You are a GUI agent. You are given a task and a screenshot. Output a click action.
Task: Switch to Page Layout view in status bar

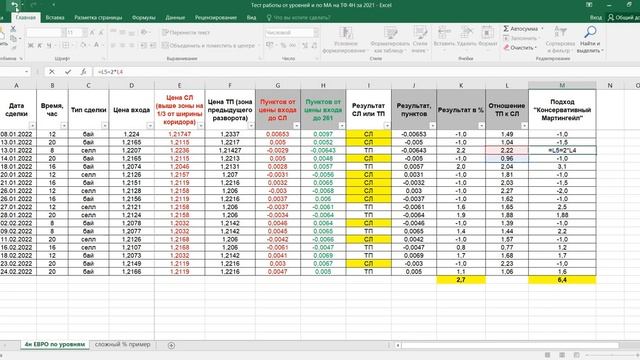tap(562, 355)
